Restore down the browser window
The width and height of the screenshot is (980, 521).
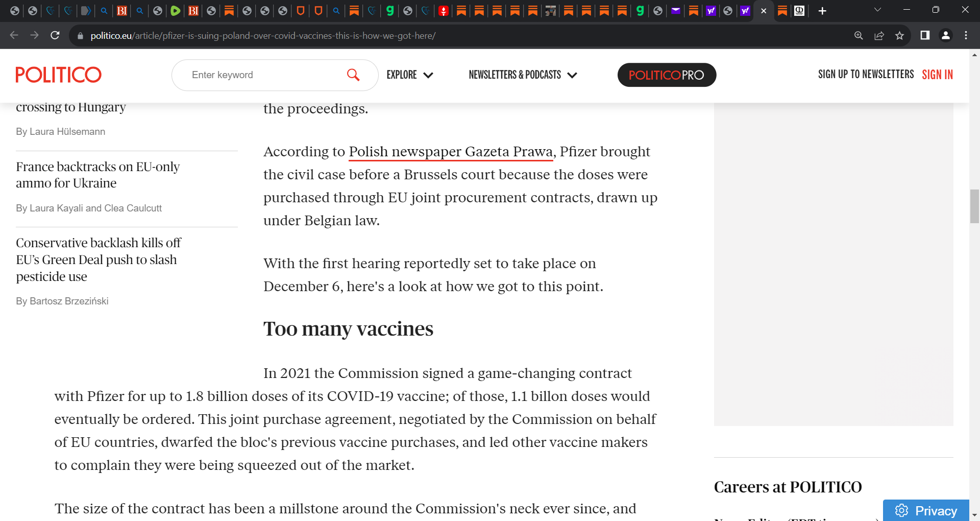pyautogui.click(x=936, y=10)
